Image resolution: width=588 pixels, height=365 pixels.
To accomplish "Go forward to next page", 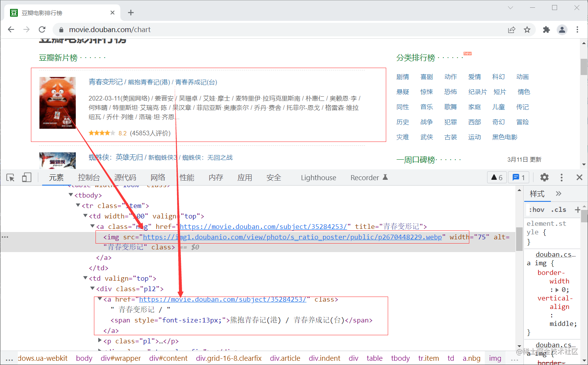I will pos(26,29).
